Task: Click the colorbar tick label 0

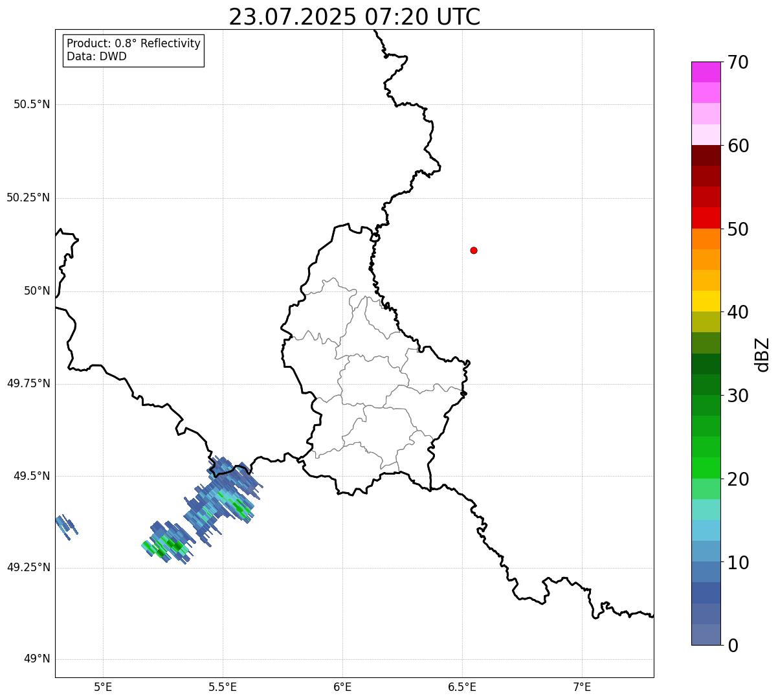Action: [733, 646]
